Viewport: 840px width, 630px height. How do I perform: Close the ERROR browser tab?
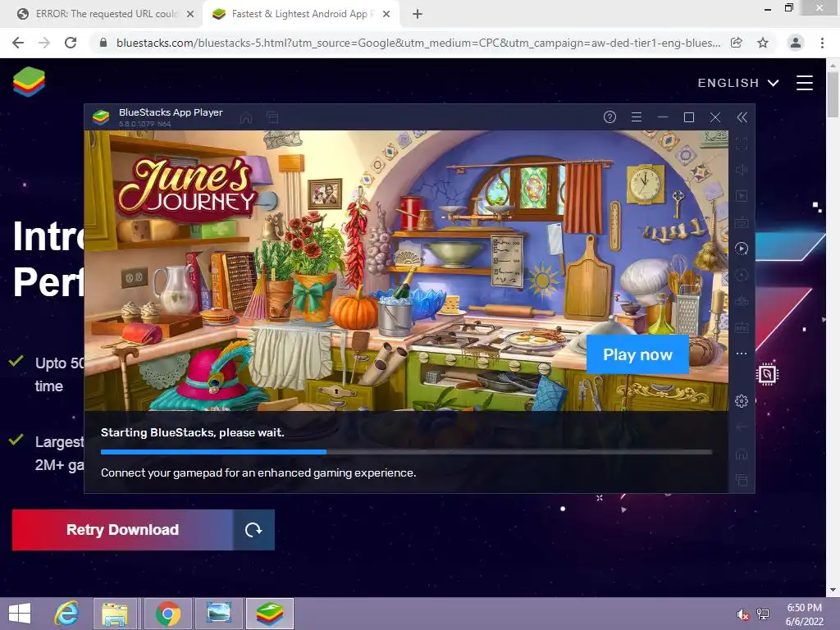[190, 15]
